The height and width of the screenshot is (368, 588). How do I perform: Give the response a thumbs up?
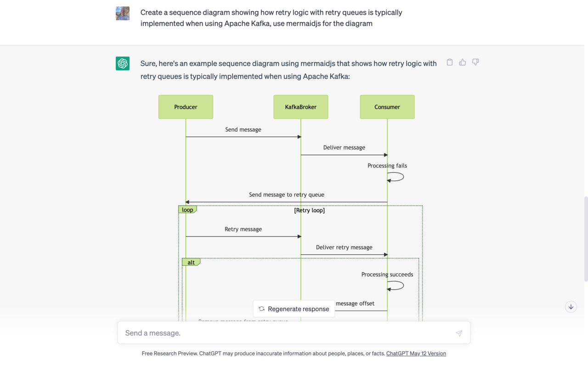pos(462,62)
